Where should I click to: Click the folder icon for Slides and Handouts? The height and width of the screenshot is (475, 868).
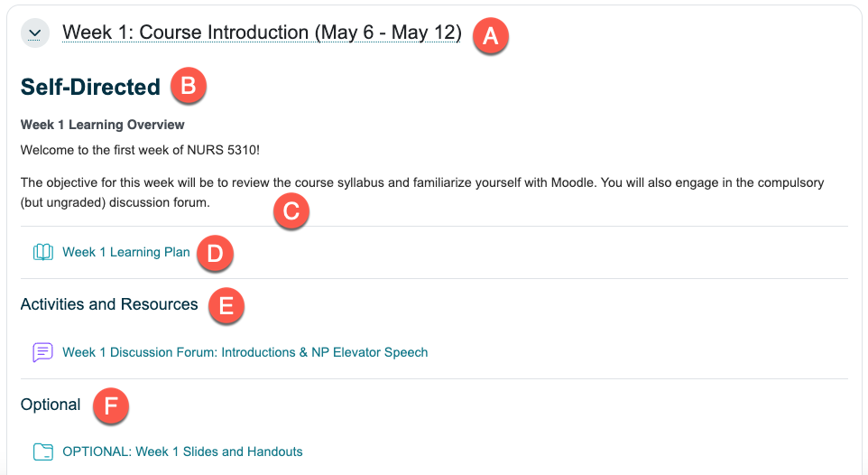point(43,452)
